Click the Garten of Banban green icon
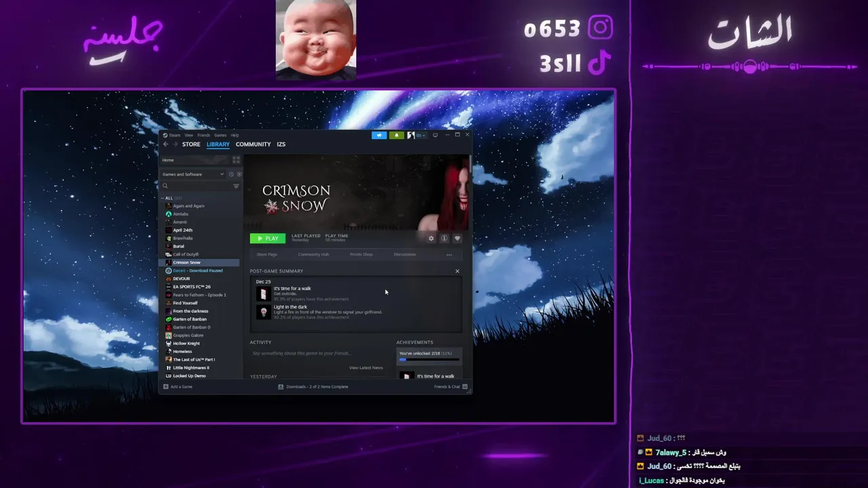Image resolution: width=868 pixels, height=488 pixels. point(168,319)
